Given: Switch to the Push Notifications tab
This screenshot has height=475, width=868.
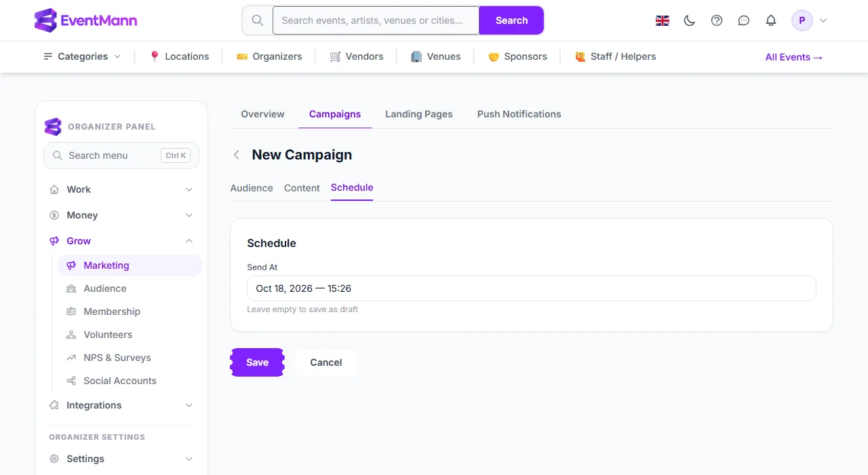Looking at the screenshot, I should (x=519, y=114).
